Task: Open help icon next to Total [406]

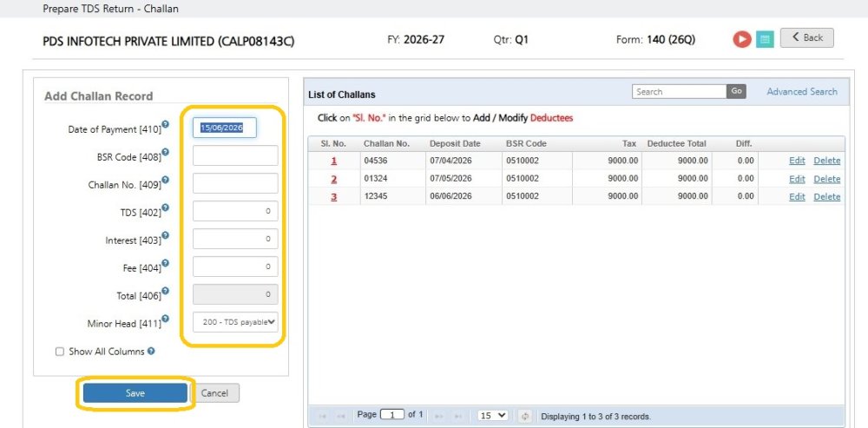Action: [x=165, y=291]
